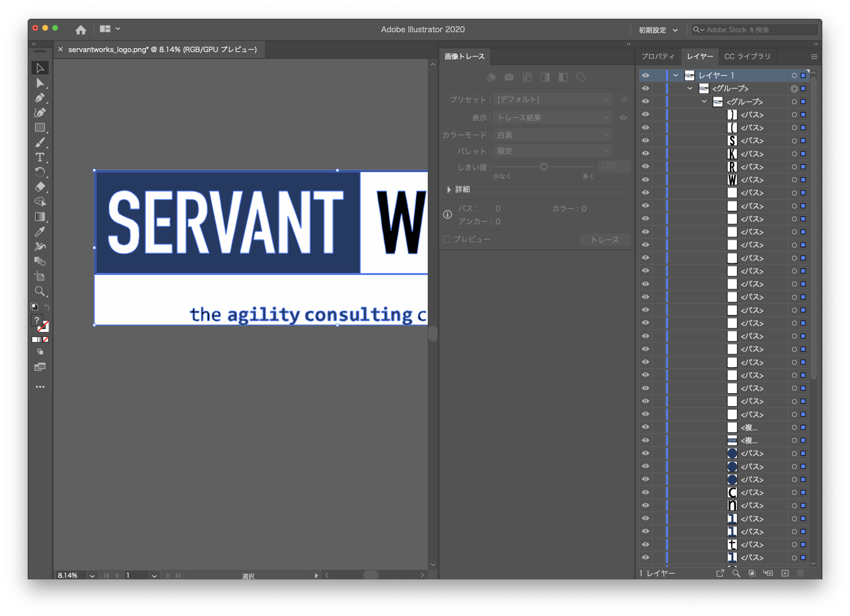This screenshot has height=616, width=850.
Task: Collapse the レイヤー 1 layer
Action: [x=675, y=75]
